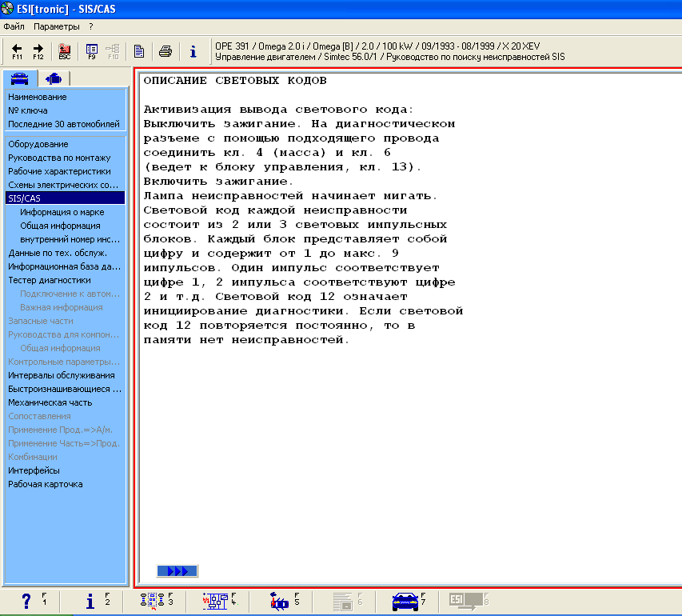Open the document page icon in toolbar
Image resolution: width=682 pixels, height=616 pixels.
(139, 51)
